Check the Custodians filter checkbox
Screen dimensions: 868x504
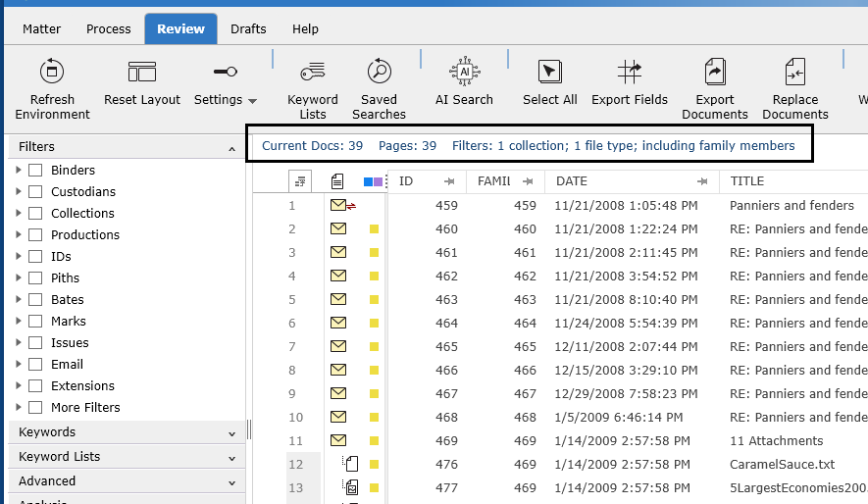[35, 191]
